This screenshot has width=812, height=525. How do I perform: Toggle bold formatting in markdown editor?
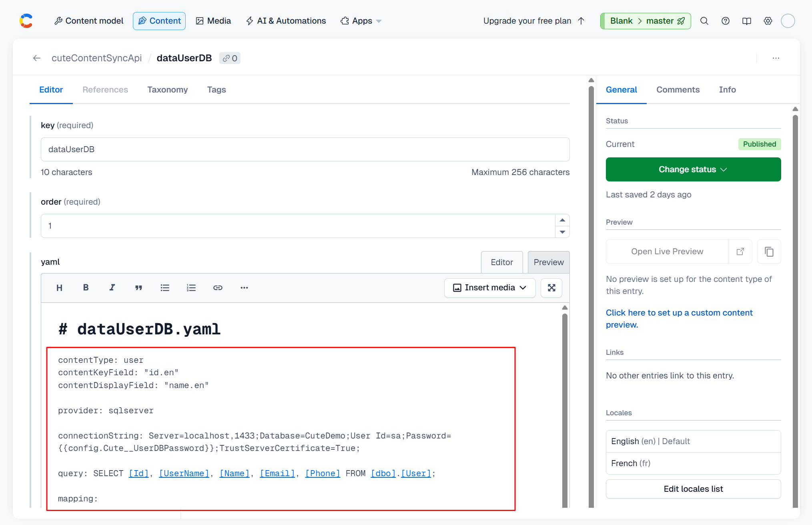(86, 288)
